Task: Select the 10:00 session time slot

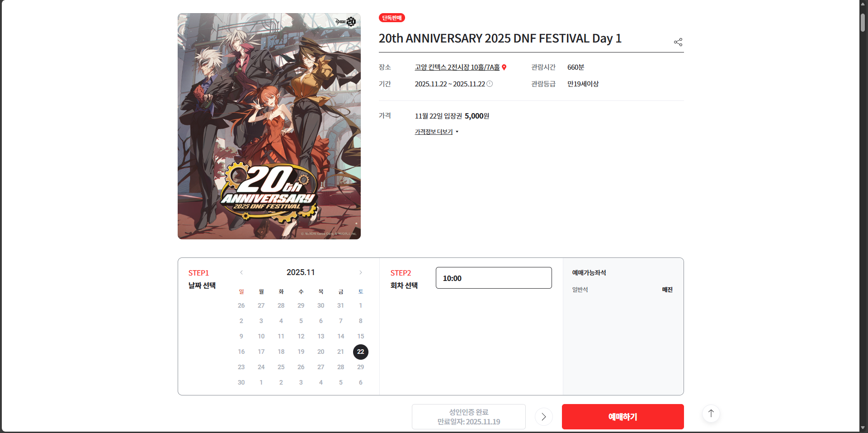Action: tap(494, 278)
